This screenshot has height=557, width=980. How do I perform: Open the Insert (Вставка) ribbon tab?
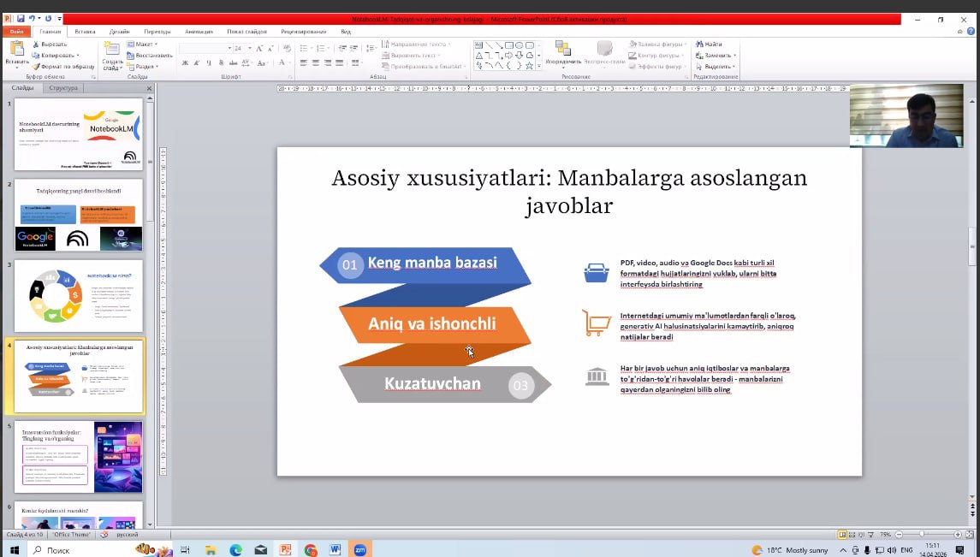pos(85,32)
